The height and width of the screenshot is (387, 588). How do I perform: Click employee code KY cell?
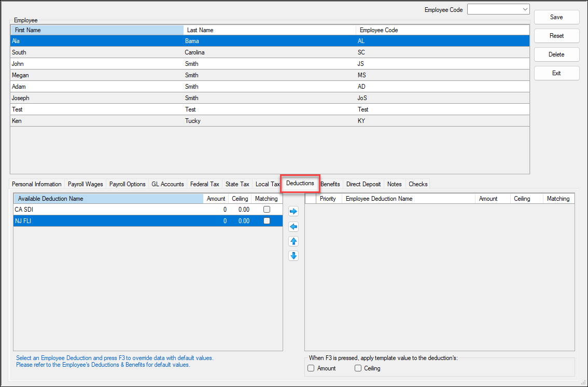tap(442, 121)
